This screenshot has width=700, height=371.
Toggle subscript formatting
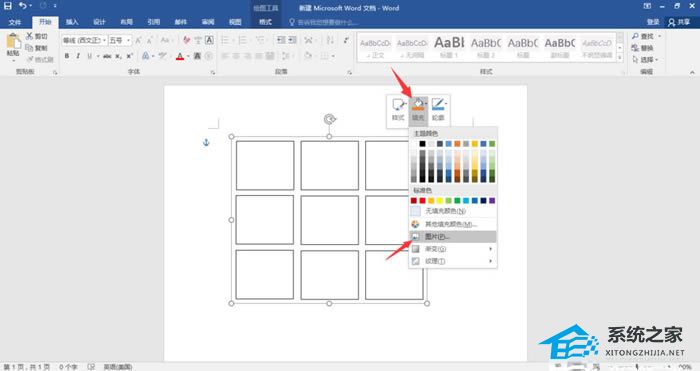118,56
